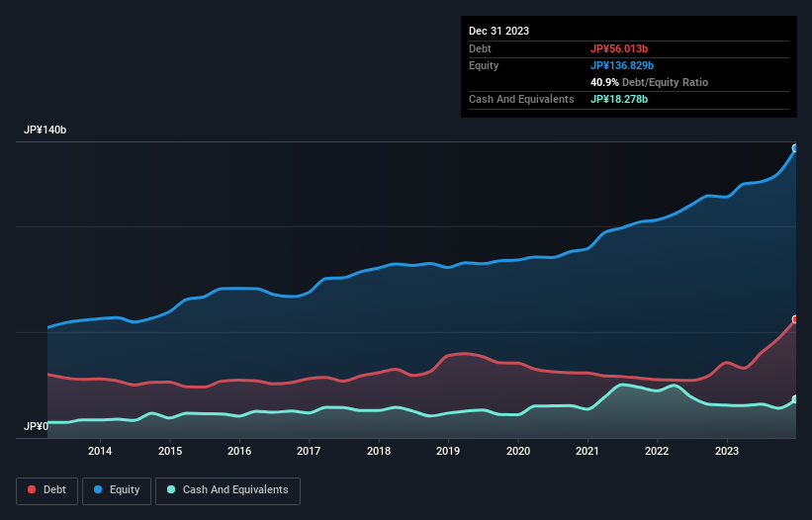Click the JP¥140b y-axis label
This screenshot has height=520, width=812.
45,130
